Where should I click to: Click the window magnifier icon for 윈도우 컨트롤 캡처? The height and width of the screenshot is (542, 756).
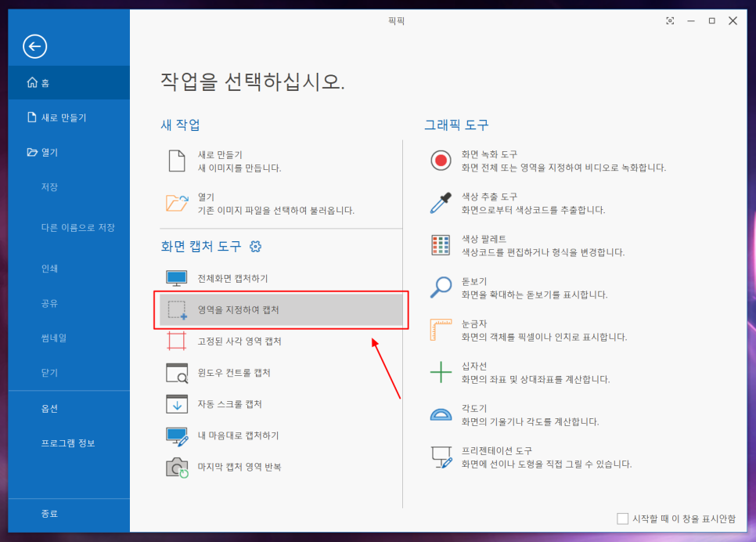click(x=176, y=373)
